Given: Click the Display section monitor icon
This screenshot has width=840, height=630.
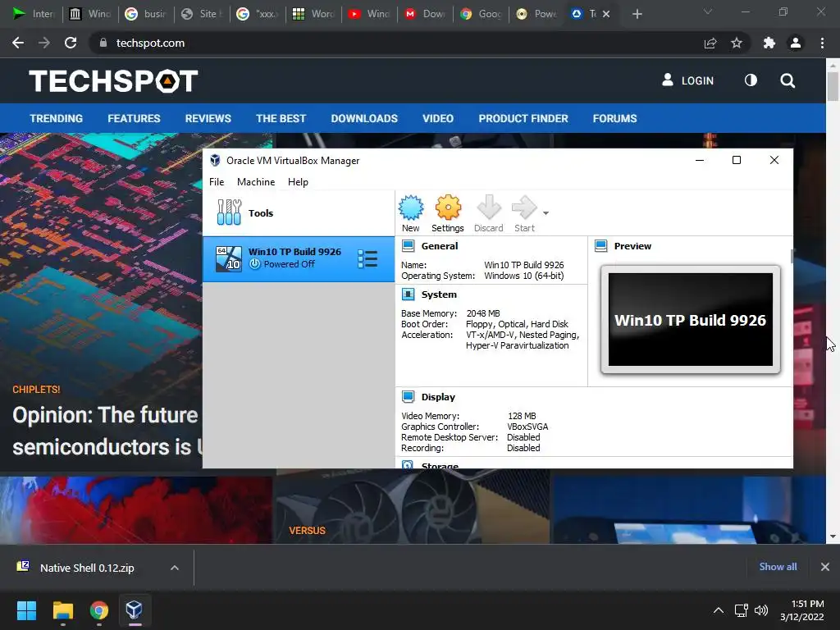Looking at the screenshot, I should click(x=409, y=397).
